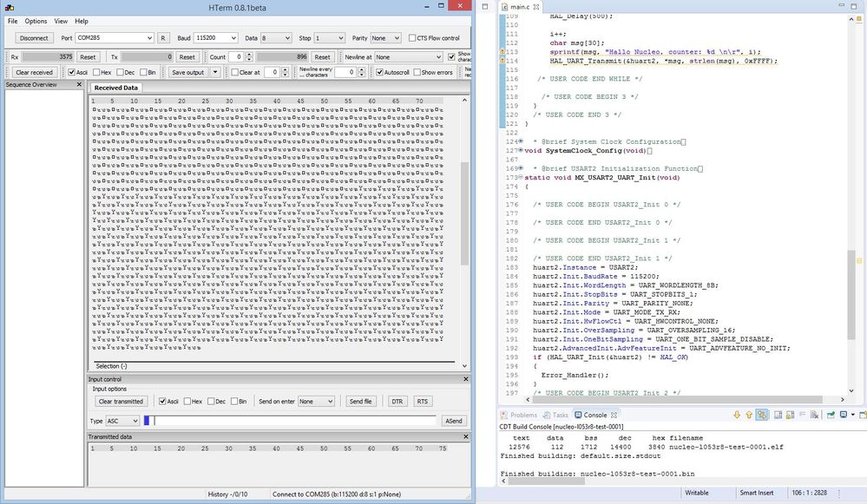Switch to the Console tab in Eclipse
Screen dimensions: 867x504
coord(595,415)
